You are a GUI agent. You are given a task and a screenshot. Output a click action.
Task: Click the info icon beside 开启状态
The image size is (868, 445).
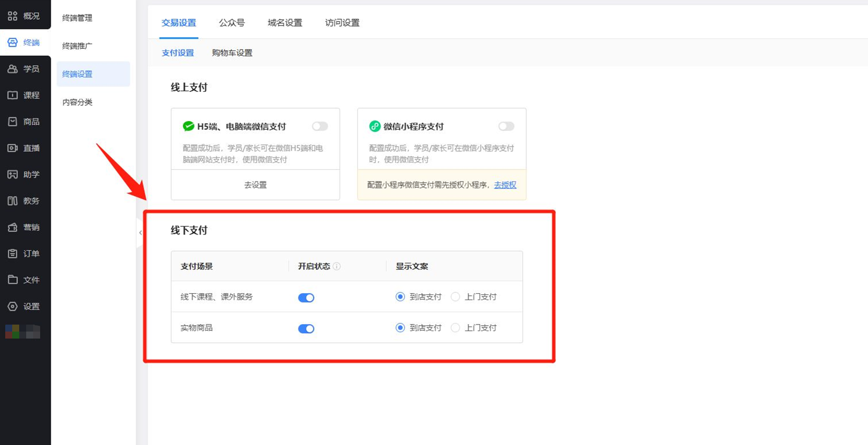point(337,266)
